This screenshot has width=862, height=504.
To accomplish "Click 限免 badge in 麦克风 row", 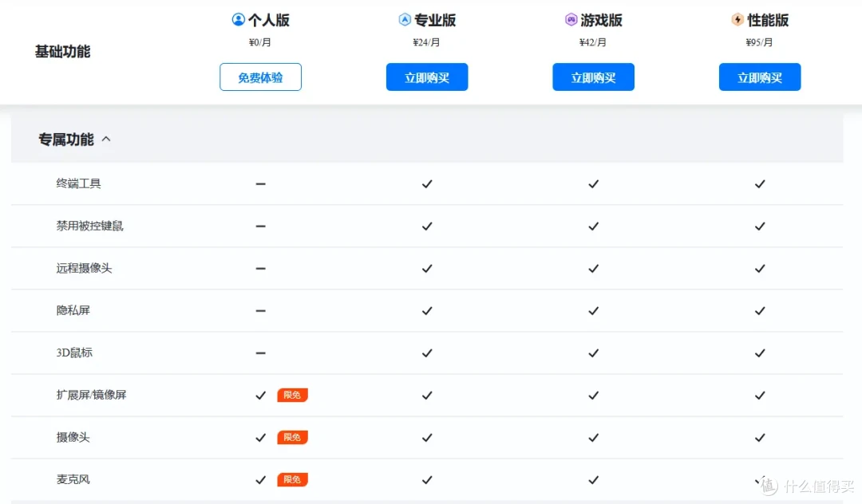I will [292, 479].
